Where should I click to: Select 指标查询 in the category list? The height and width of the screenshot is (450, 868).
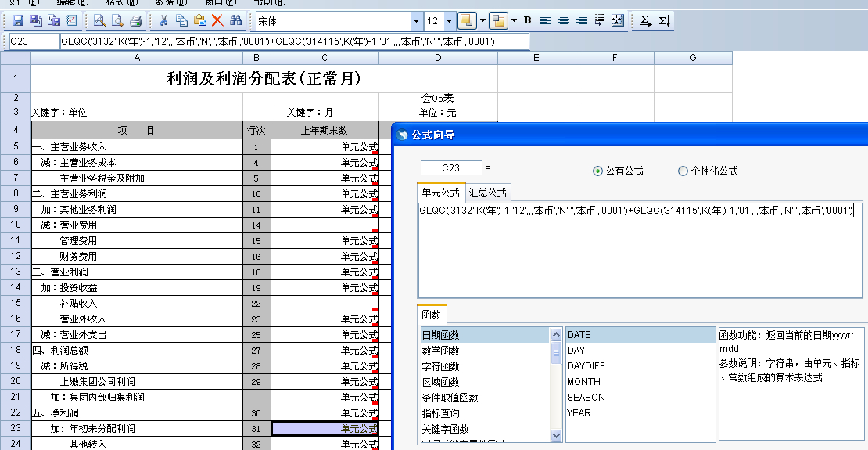click(x=484, y=413)
